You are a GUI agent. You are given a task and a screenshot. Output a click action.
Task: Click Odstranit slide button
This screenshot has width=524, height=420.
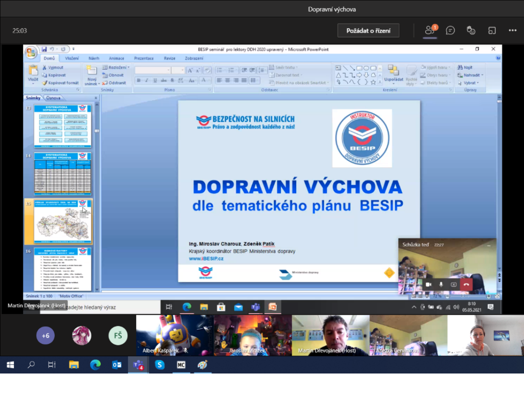(114, 83)
